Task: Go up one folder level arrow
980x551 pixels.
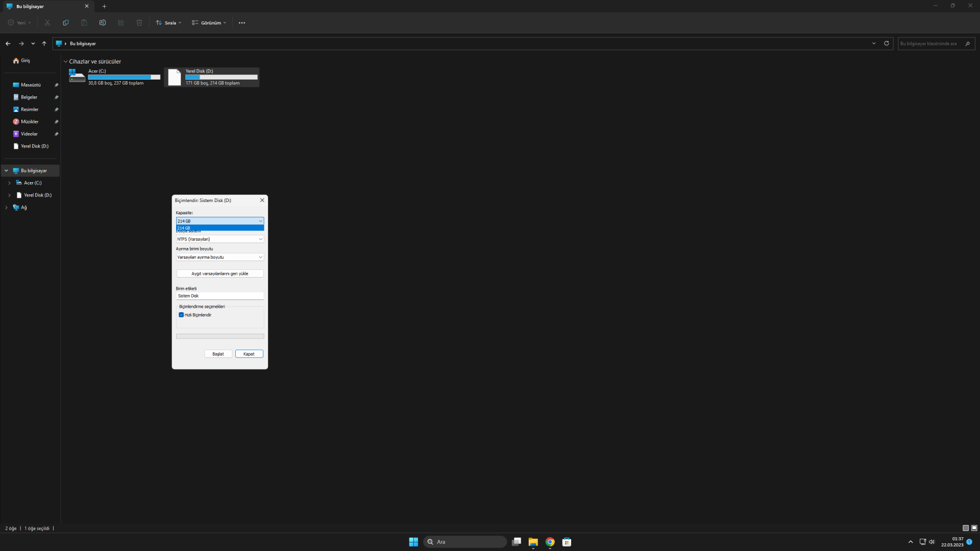Action: (44, 44)
